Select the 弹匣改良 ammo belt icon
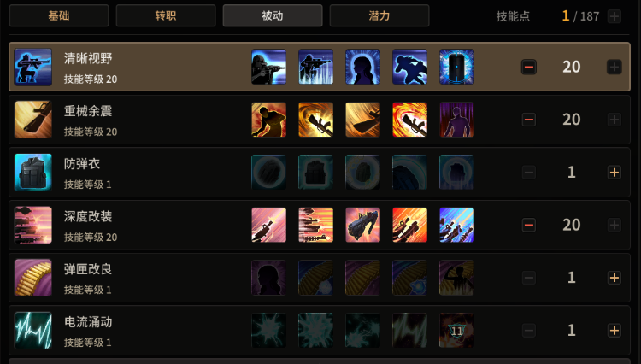The height and width of the screenshot is (364, 641). point(33,278)
